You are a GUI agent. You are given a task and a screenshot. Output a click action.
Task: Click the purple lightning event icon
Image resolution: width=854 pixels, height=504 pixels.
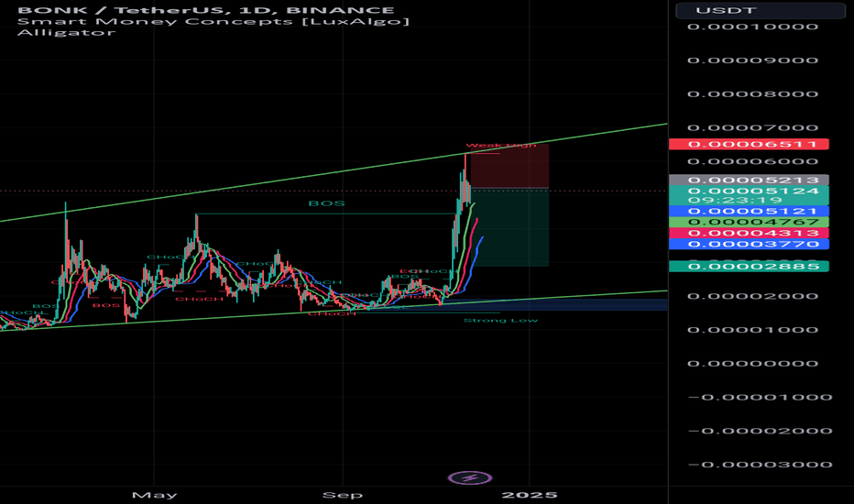(469, 478)
